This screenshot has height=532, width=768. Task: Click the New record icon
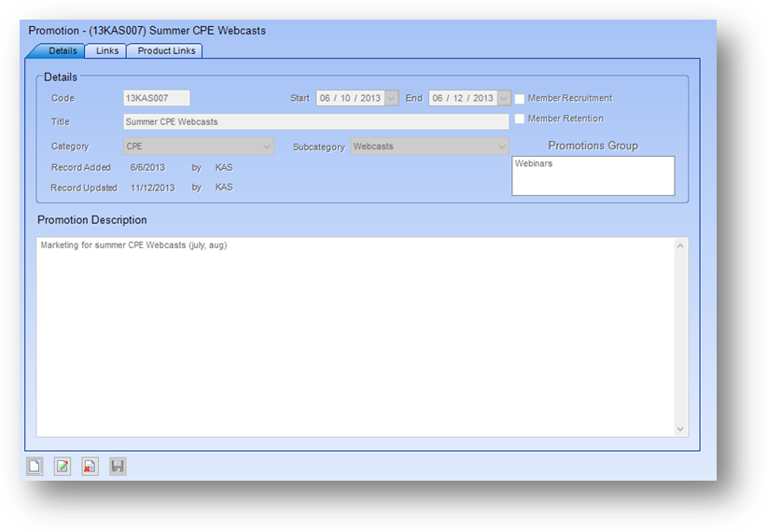pyautogui.click(x=35, y=467)
